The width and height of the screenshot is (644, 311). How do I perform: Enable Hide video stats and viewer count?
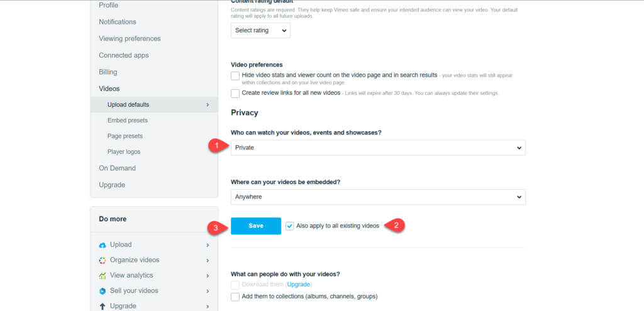[x=235, y=75]
